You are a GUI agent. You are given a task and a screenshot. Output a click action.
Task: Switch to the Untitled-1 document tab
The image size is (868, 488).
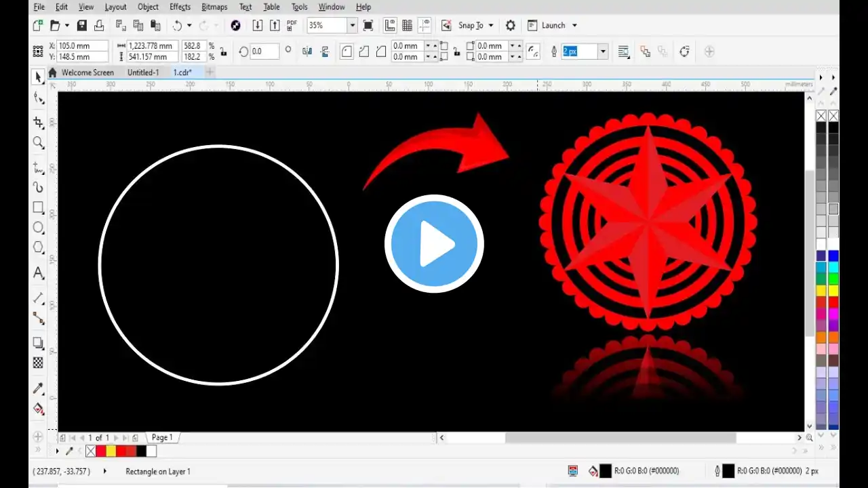click(x=143, y=73)
